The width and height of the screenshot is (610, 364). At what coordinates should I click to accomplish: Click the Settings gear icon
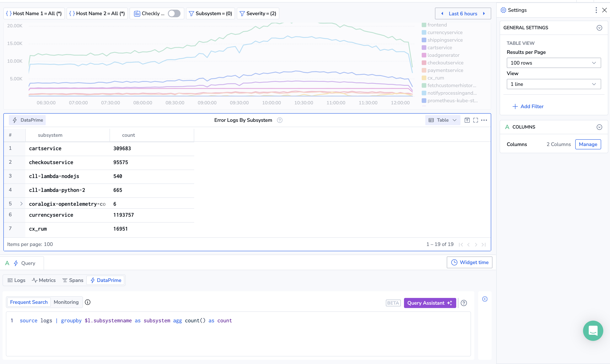(503, 10)
